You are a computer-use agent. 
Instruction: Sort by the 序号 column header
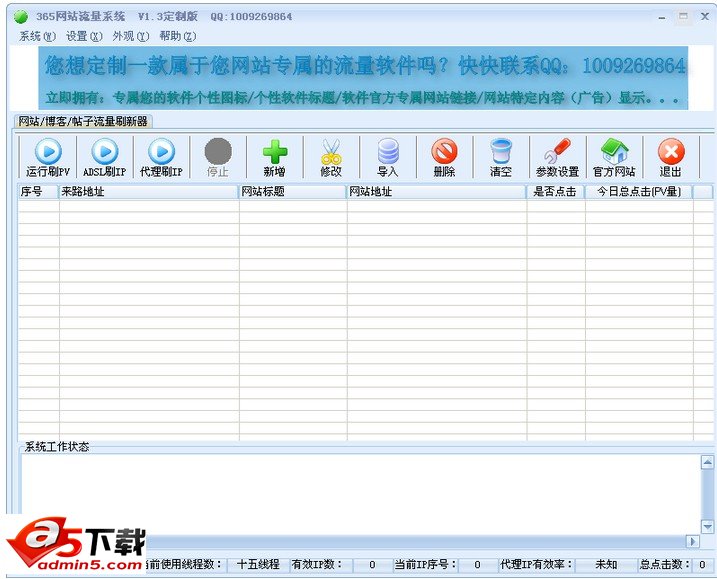click(38, 192)
